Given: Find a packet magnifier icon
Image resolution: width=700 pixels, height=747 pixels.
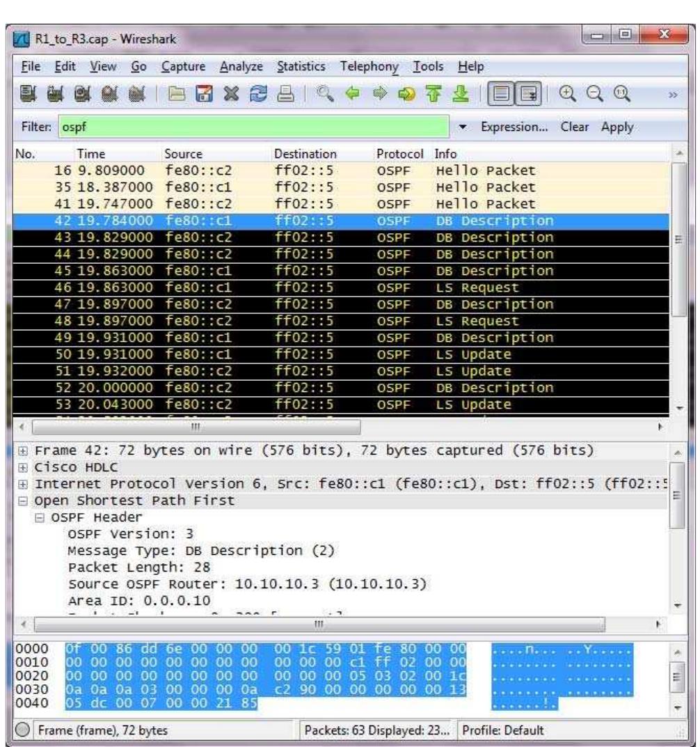Looking at the screenshot, I should (325, 94).
